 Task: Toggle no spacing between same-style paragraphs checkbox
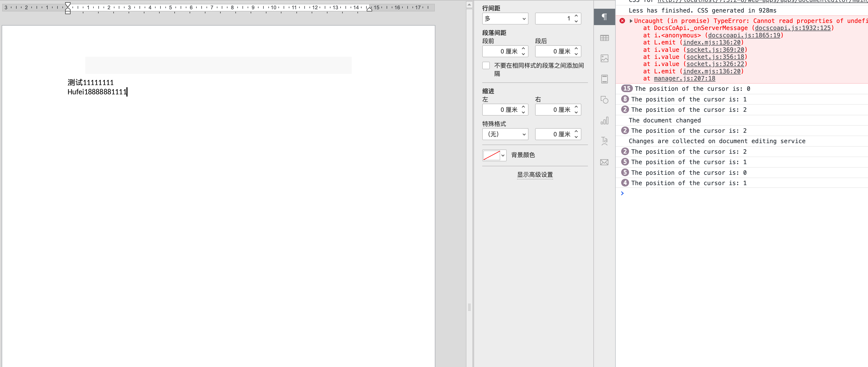(x=486, y=65)
